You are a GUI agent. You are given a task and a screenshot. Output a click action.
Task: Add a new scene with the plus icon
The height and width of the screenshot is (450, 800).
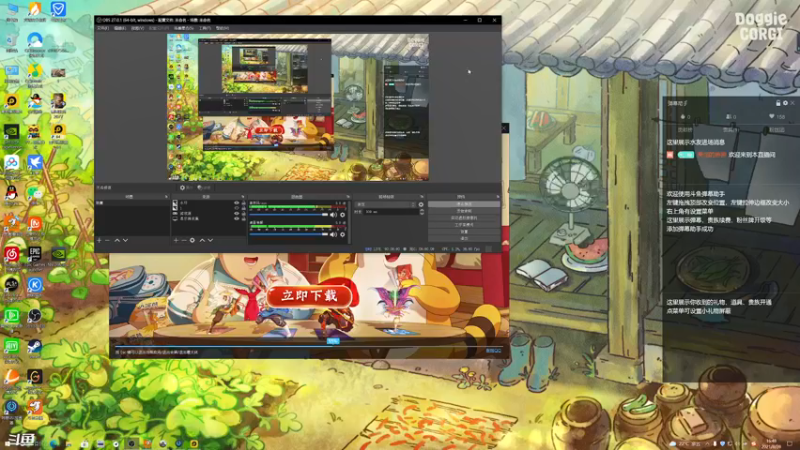click(99, 240)
